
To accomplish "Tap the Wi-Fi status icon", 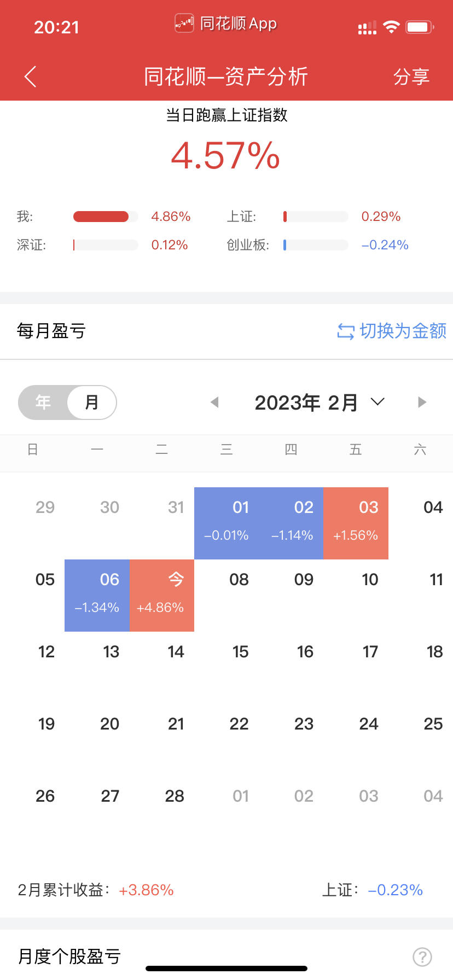I will [x=391, y=27].
